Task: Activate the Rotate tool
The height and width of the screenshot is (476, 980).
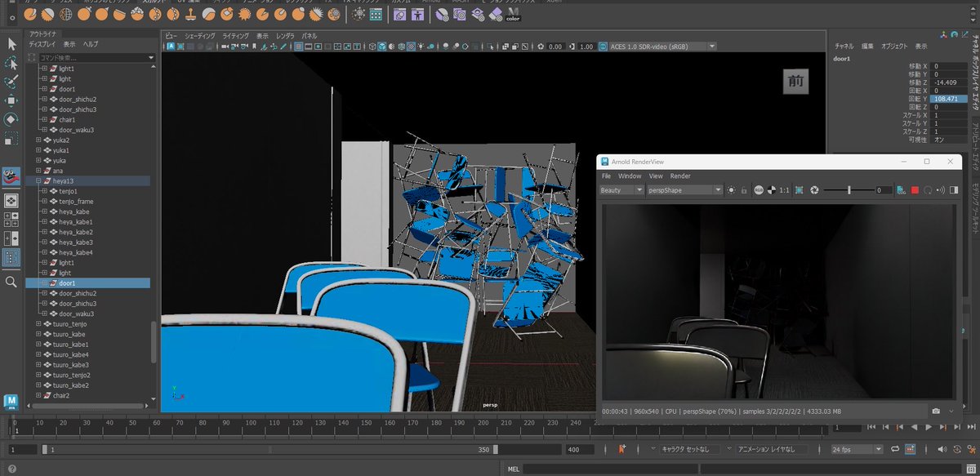Action: [x=11, y=119]
